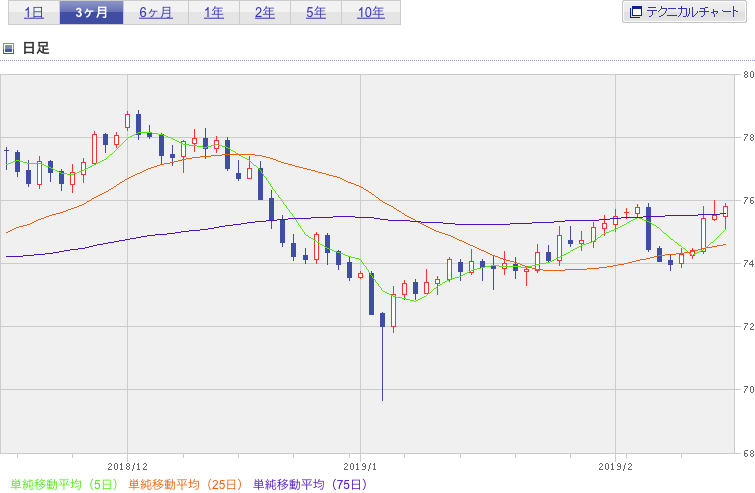
Task: Click the 2018/12 date axis label
Action: (x=128, y=467)
